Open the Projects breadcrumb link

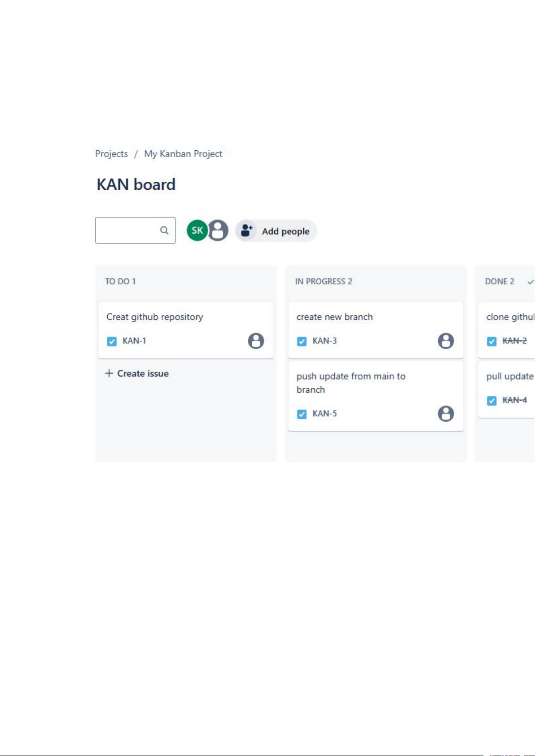[x=111, y=154]
